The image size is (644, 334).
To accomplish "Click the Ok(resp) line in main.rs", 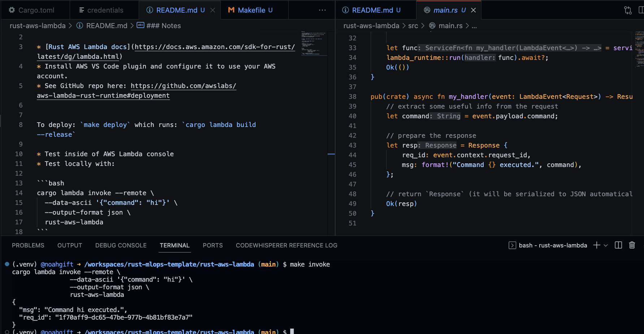I will pyautogui.click(x=402, y=204).
